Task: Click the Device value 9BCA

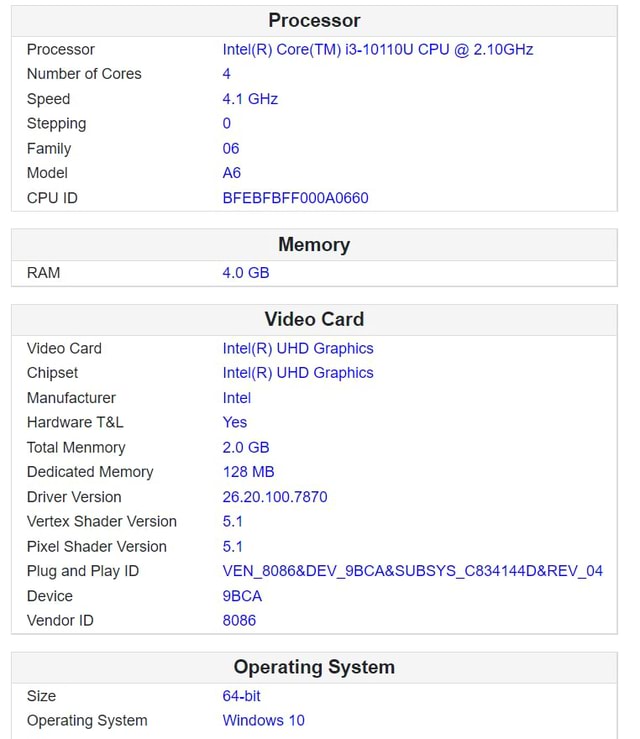Action: [x=242, y=596]
